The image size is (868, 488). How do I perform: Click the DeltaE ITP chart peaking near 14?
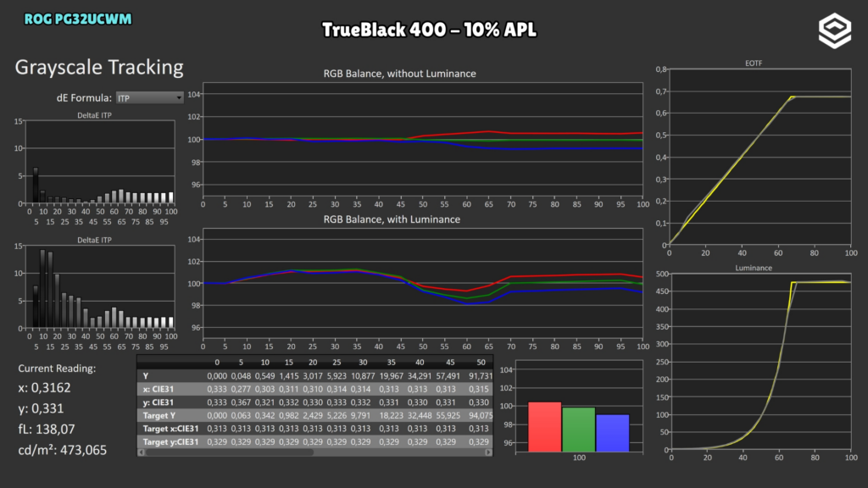coord(100,286)
